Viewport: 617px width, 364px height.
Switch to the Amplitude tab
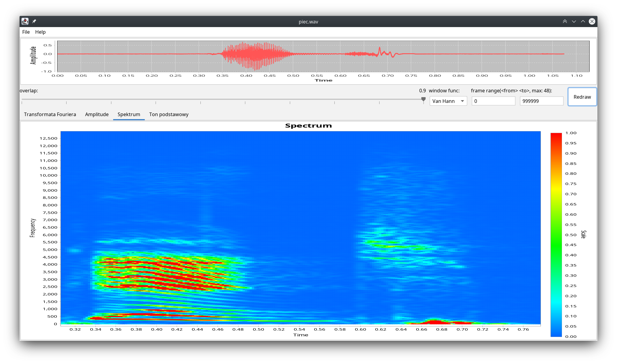pos(97,114)
